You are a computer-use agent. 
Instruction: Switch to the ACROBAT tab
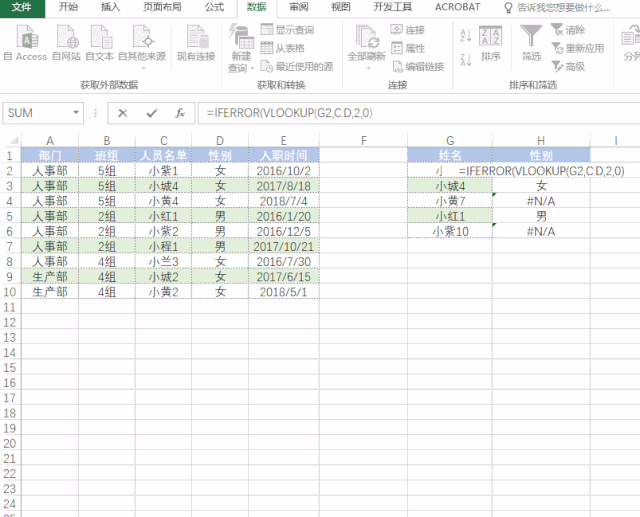pyautogui.click(x=458, y=7)
